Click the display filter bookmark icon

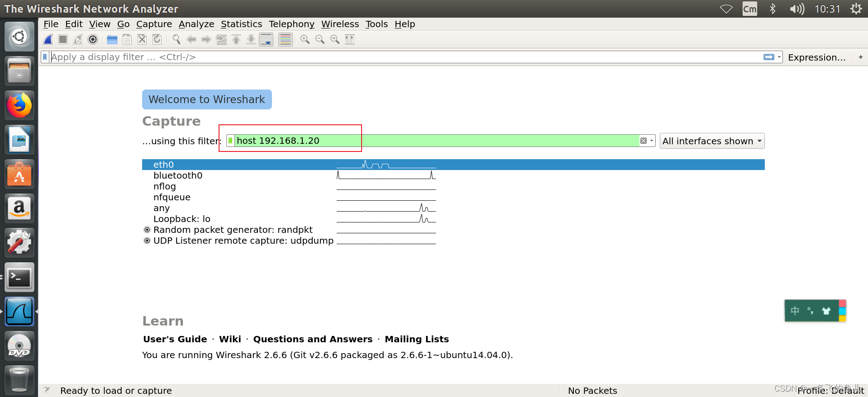click(45, 57)
